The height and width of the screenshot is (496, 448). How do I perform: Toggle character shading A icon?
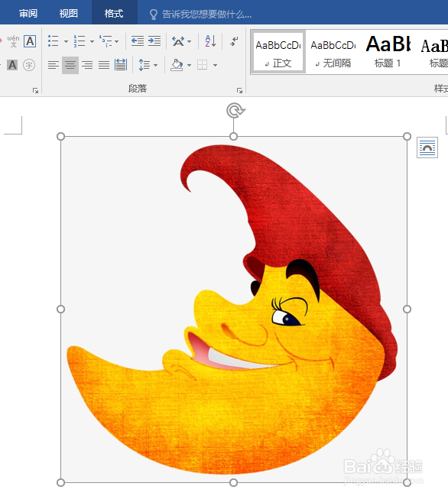(12, 65)
